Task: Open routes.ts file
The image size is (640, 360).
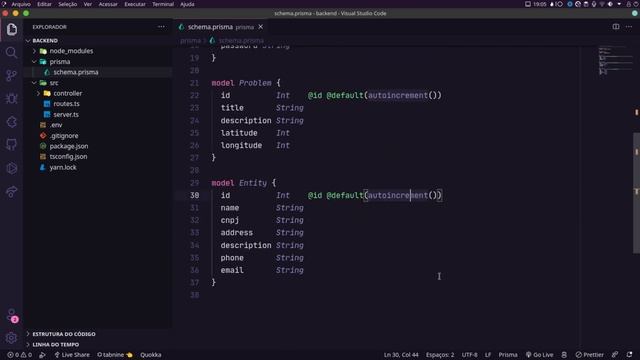Action: [x=98, y=104]
